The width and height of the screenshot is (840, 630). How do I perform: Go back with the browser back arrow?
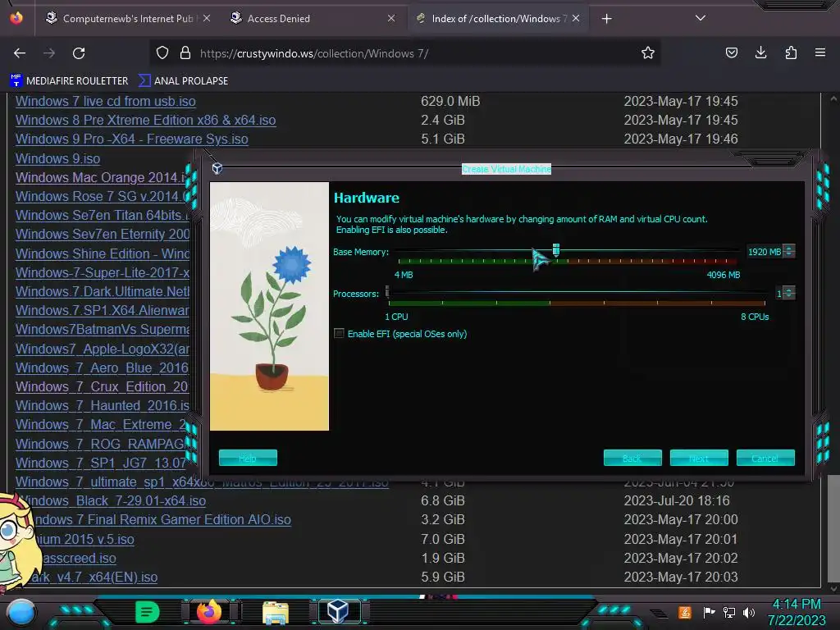point(20,53)
